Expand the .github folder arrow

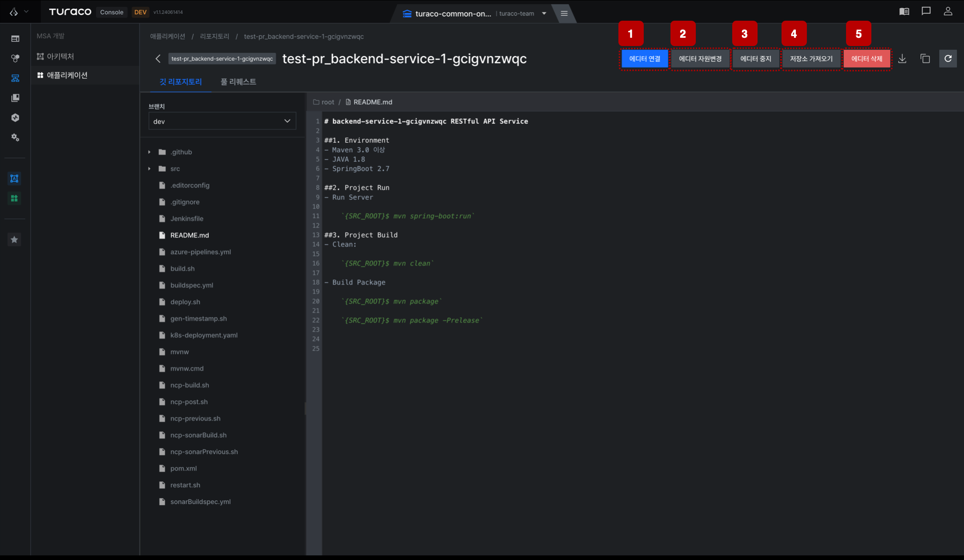149,152
